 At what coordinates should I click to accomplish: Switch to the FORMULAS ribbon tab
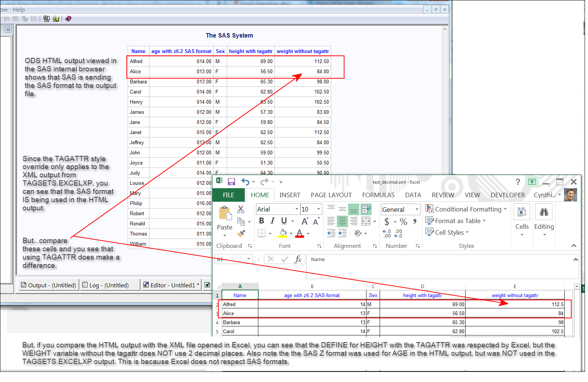378,195
